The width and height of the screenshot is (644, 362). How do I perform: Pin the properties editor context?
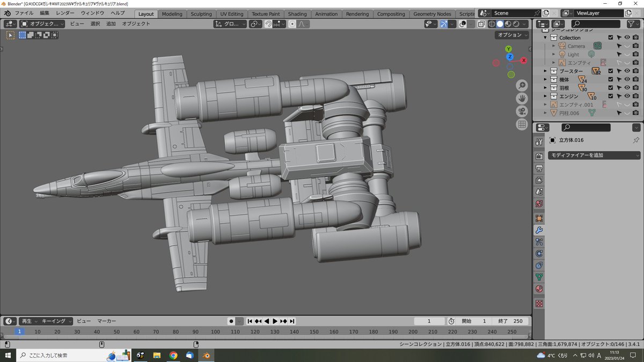click(636, 140)
